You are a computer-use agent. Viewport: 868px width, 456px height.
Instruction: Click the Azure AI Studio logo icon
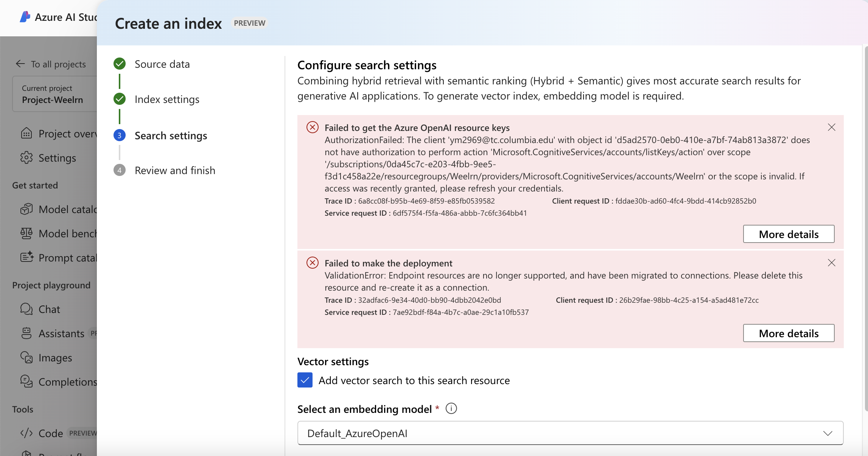coord(25,17)
